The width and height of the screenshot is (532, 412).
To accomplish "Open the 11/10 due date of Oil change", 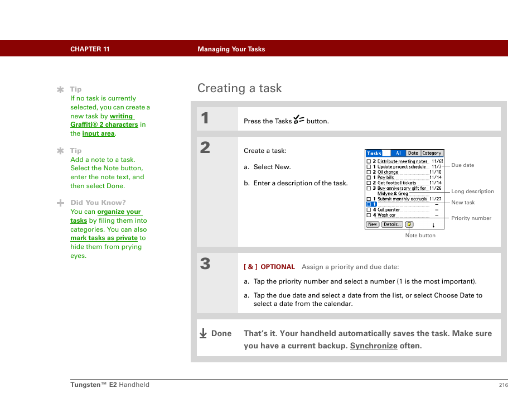I will point(436,172).
